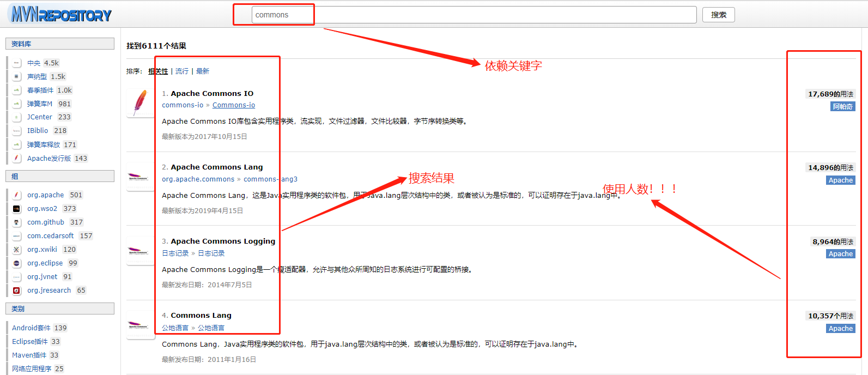Select the org.jresearch group icon
Viewport: 868px width, 375px height.
click(17, 291)
